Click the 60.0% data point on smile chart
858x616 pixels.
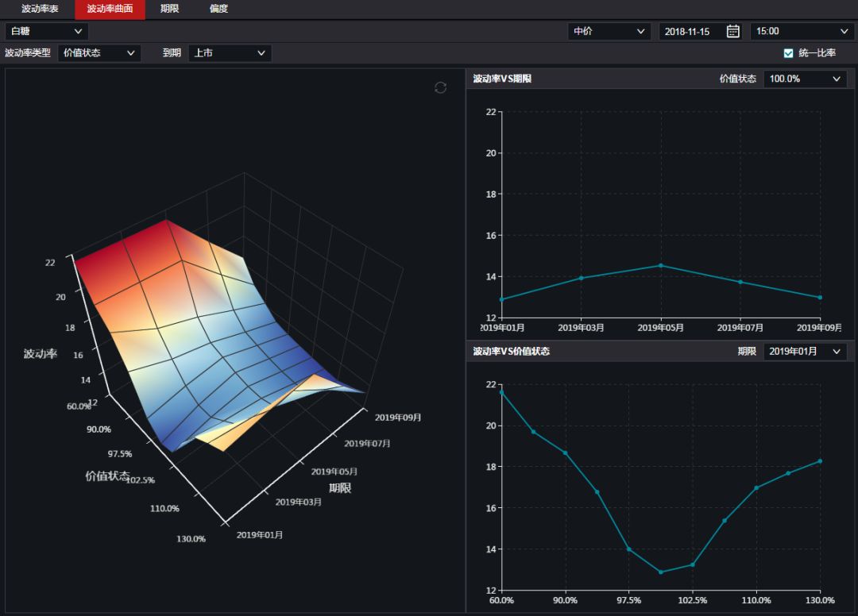pyautogui.click(x=501, y=392)
